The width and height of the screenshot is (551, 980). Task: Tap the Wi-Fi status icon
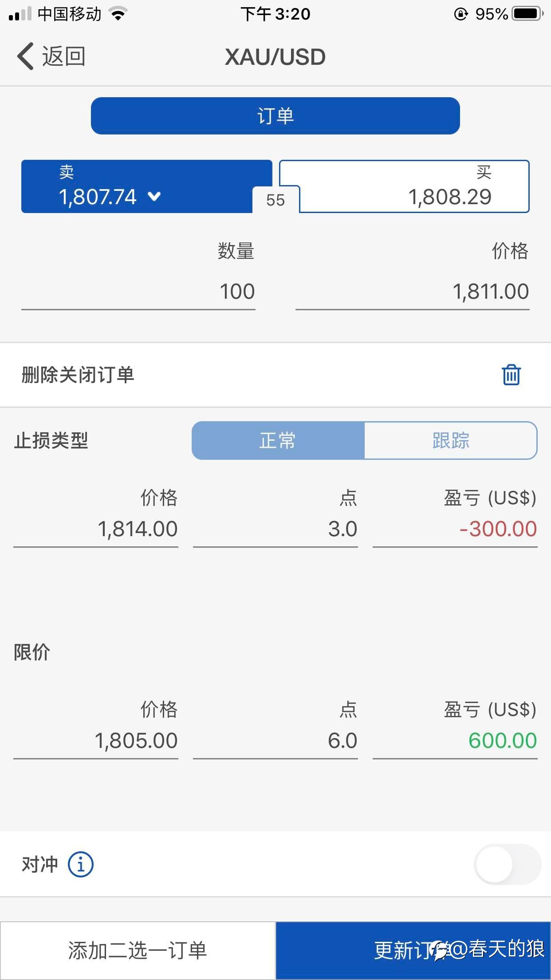tap(118, 14)
